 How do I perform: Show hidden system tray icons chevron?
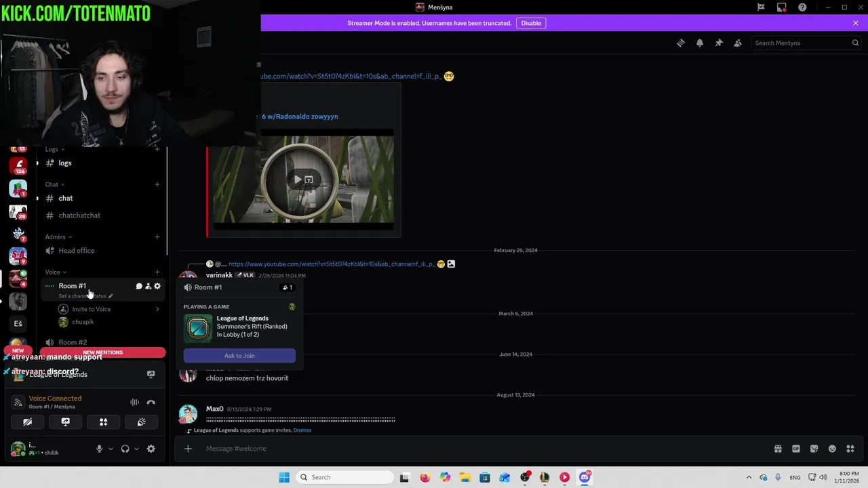point(749,477)
